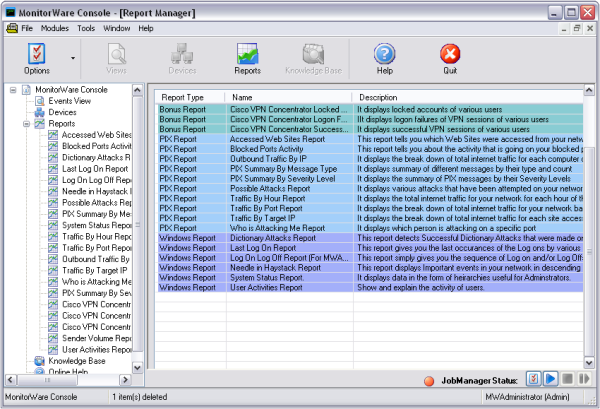This screenshot has width=600, height=409.
Task: Click the Last Log On Report tree icon
Action: pyautogui.click(x=53, y=169)
